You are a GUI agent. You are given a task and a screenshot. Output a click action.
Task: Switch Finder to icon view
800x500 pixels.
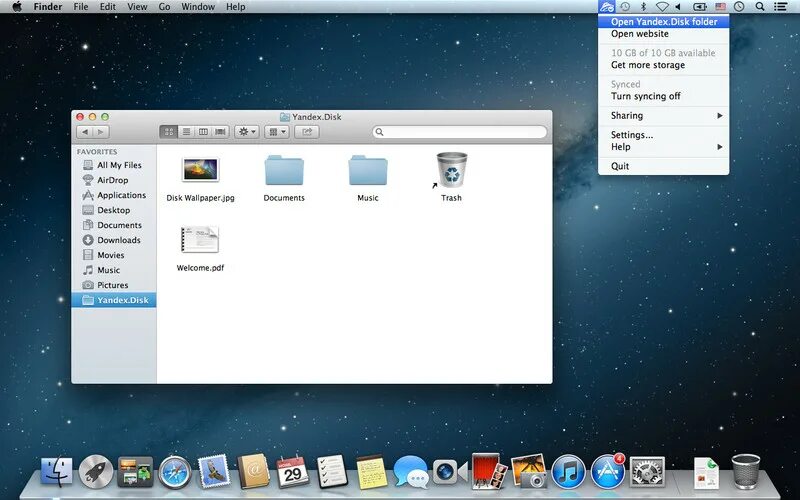coord(169,132)
